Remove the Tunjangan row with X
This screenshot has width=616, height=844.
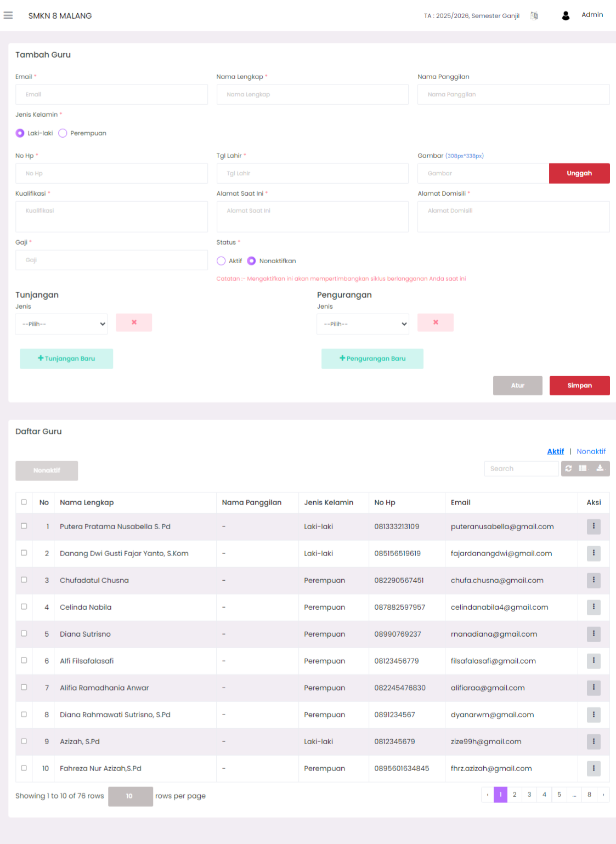(x=134, y=322)
